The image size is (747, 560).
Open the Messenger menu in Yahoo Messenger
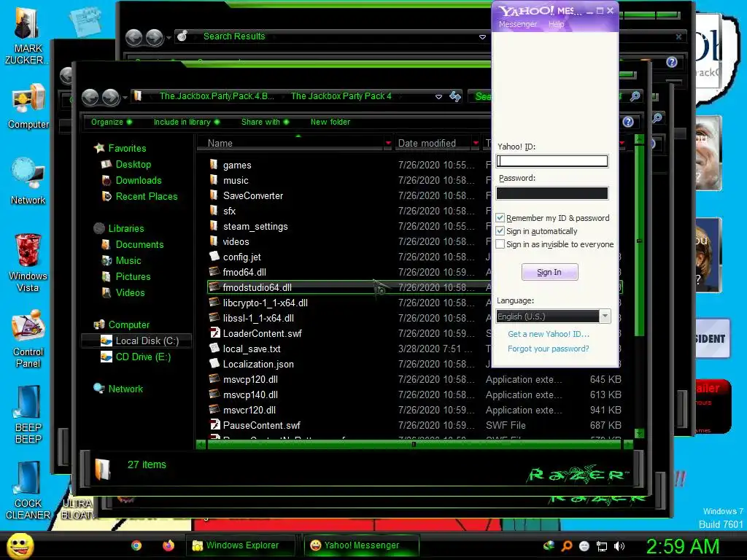pos(517,24)
